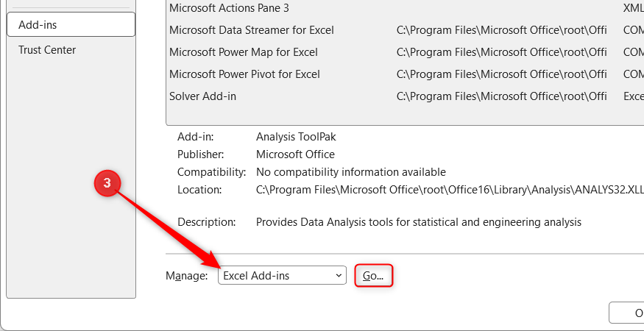The height and width of the screenshot is (331, 644).
Task: Click the Analysis ToolPak add-in name
Action: pyautogui.click(x=296, y=137)
